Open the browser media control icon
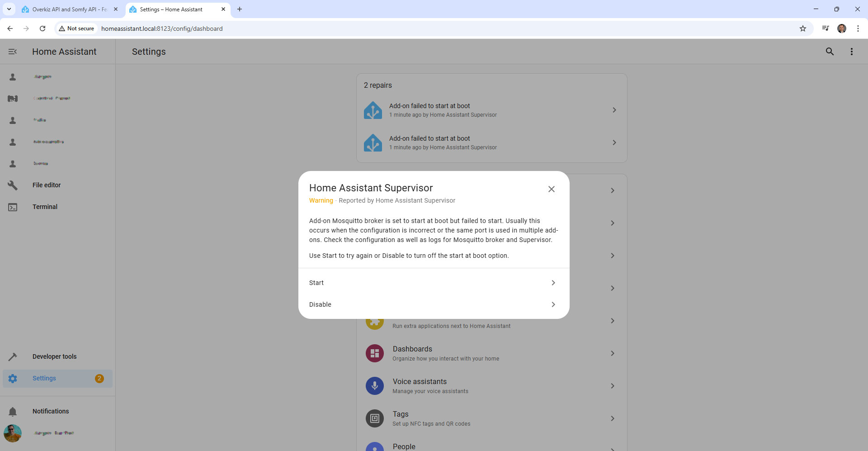868x451 pixels. pos(826,28)
